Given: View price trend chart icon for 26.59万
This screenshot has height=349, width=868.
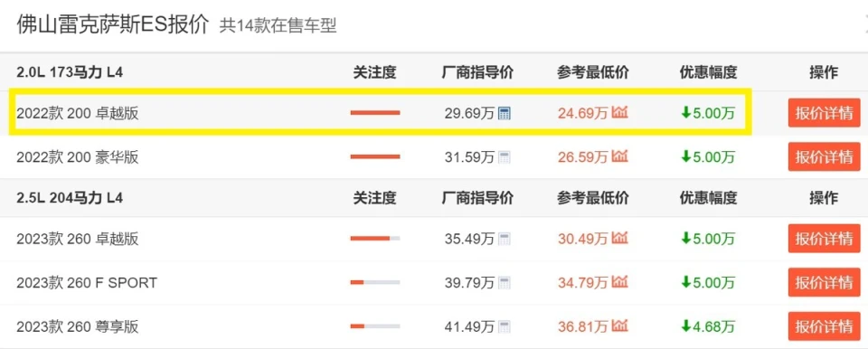Looking at the screenshot, I should click(x=620, y=156).
